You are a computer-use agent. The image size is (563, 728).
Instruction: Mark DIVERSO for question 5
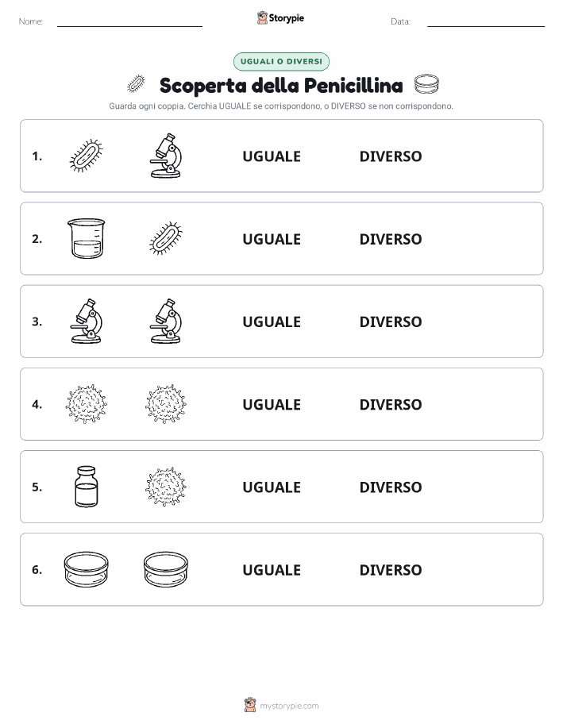click(391, 487)
